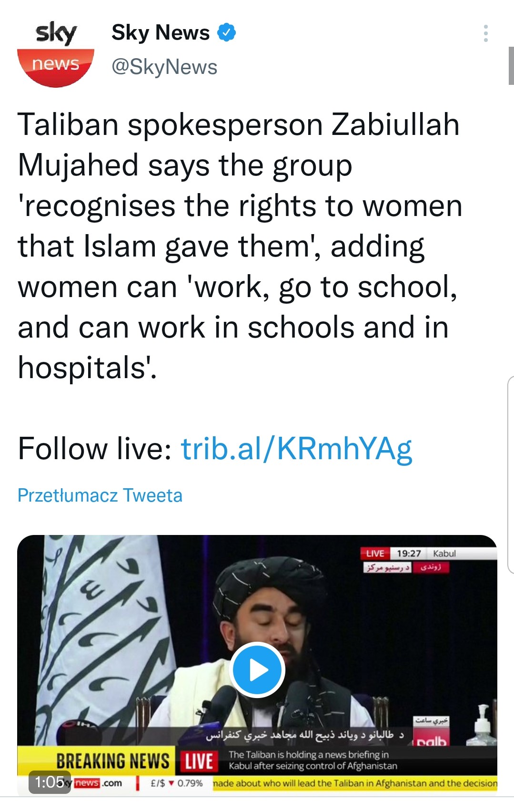Click the scrollbar at the right edge

coord(511,66)
